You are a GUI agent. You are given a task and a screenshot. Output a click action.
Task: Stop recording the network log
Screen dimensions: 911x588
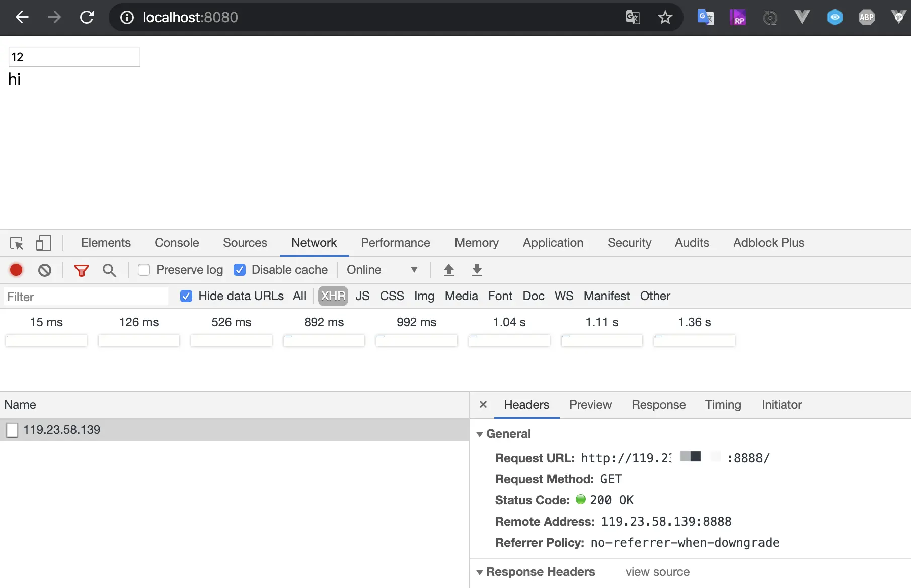(16, 270)
